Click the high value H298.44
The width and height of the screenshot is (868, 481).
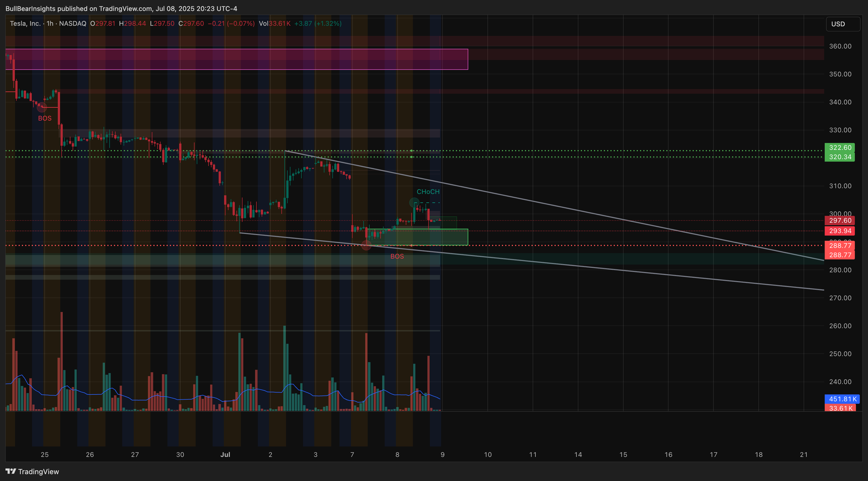[x=132, y=24]
